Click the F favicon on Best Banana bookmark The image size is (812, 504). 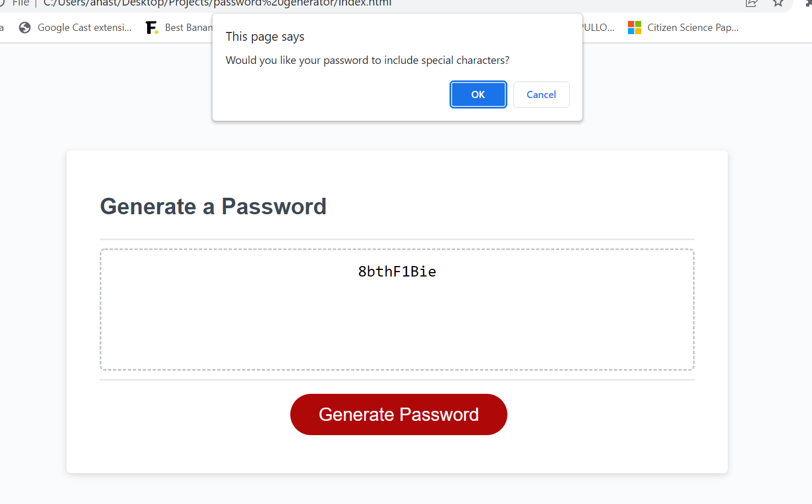point(152,27)
